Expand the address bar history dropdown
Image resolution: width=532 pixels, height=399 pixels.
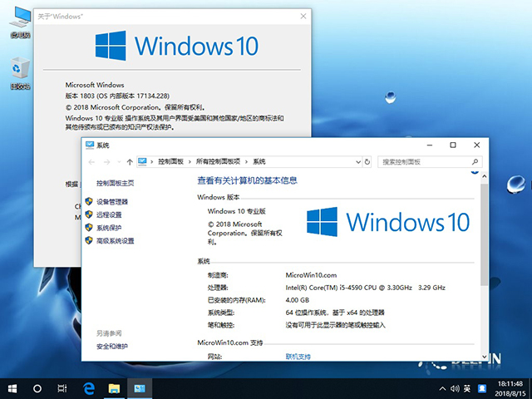(358, 162)
